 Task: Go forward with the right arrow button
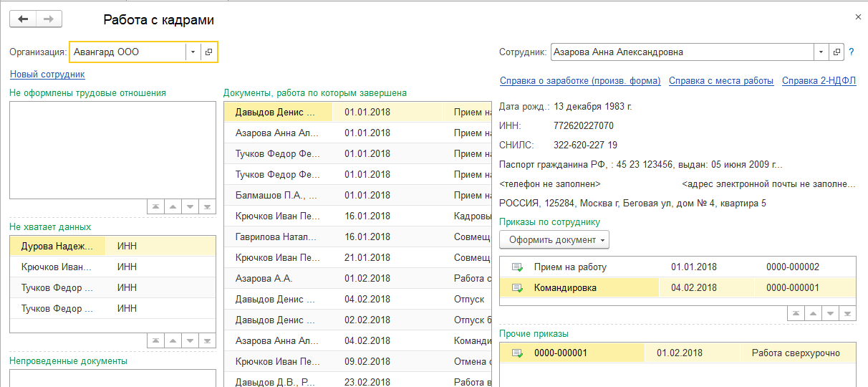point(49,19)
